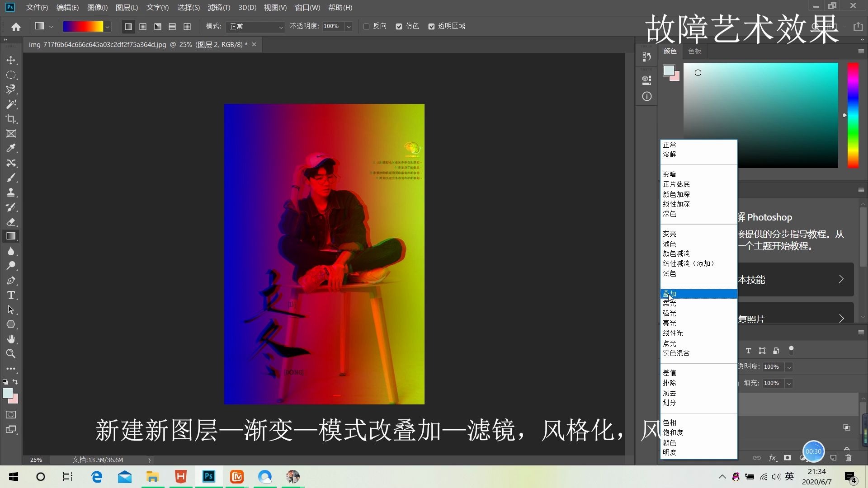868x488 pixels.
Task: Select the Eyedropper tool
Action: pyautogui.click(x=11, y=148)
